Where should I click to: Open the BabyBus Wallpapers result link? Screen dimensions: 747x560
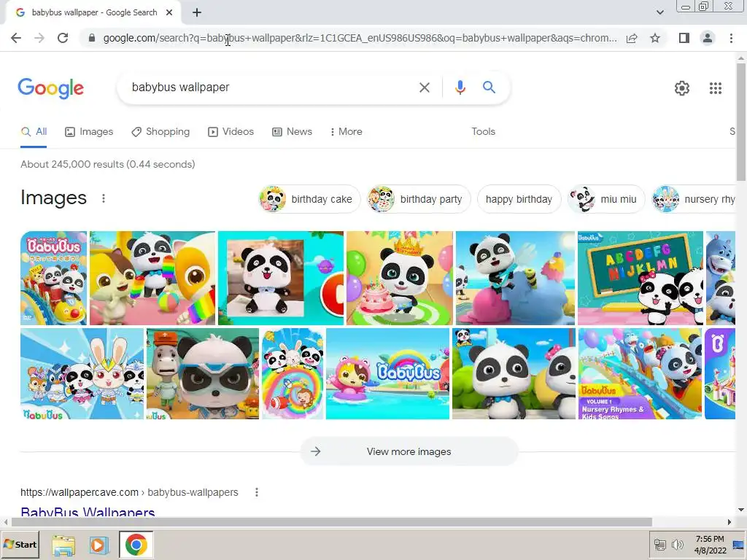pos(88,512)
